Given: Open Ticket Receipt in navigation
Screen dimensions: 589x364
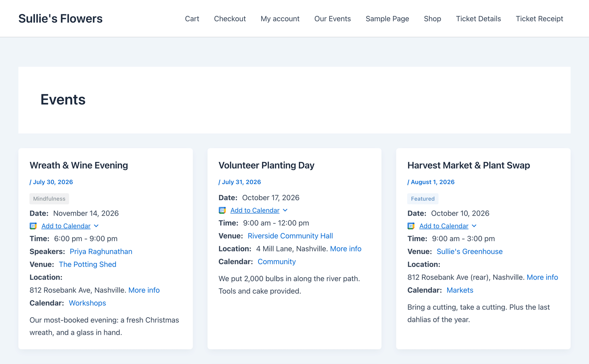Looking at the screenshot, I should pyautogui.click(x=539, y=19).
